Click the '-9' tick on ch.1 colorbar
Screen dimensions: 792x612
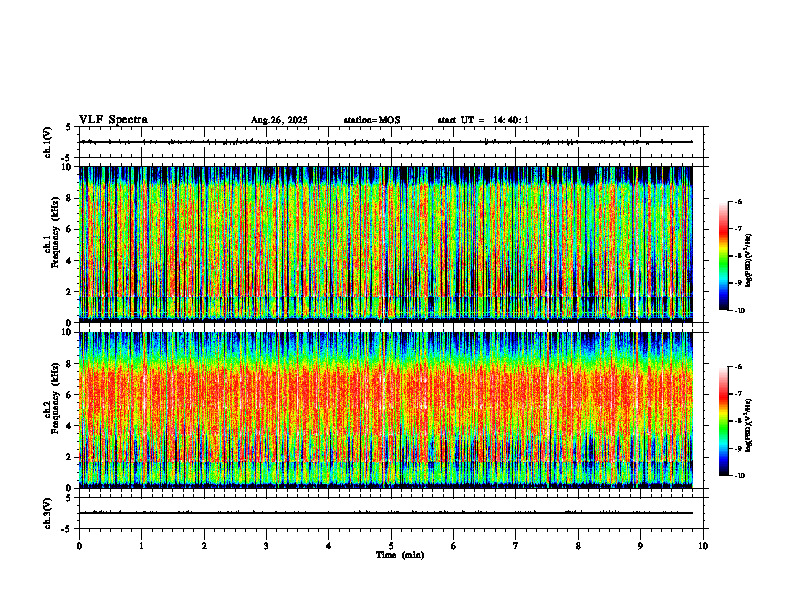738,283
